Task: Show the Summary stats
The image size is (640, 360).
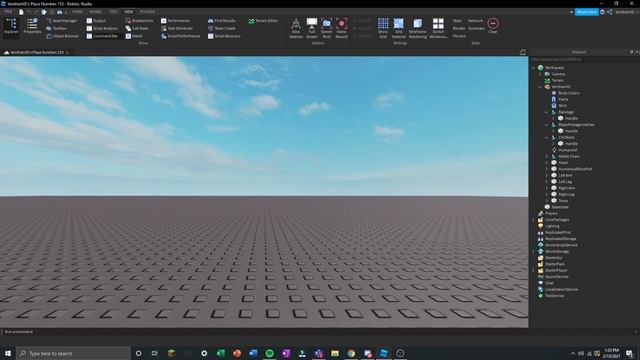Action: coord(476,28)
